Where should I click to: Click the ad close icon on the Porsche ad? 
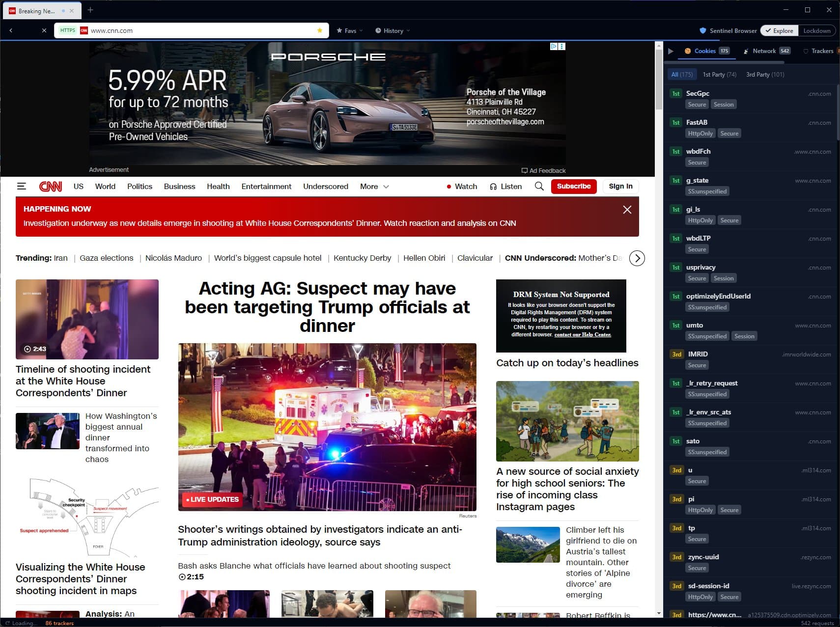tap(562, 46)
